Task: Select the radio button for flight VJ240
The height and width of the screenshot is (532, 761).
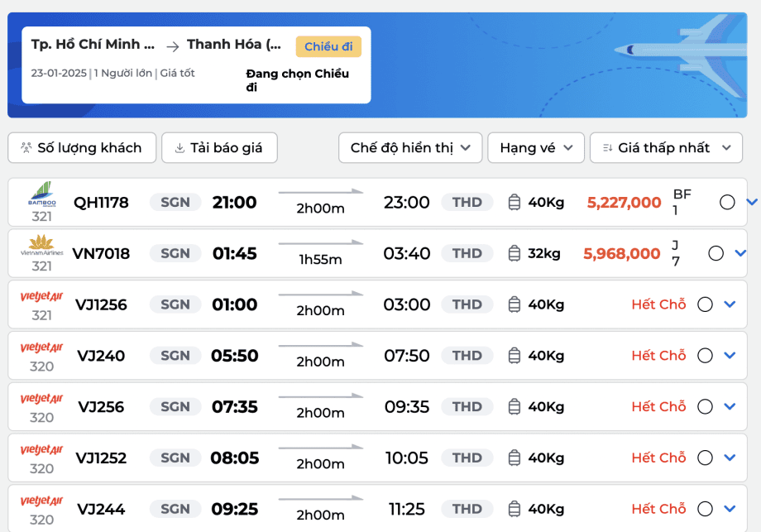Action: tap(705, 356)
